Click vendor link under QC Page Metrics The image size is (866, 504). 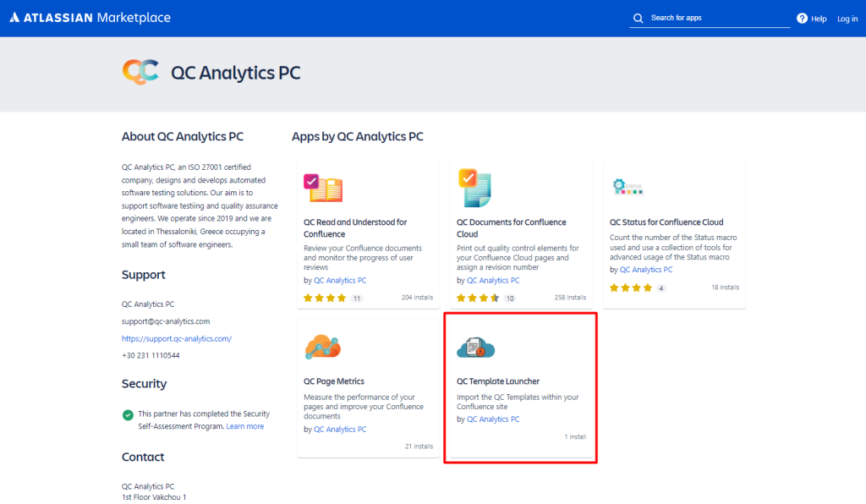(340, 429)
